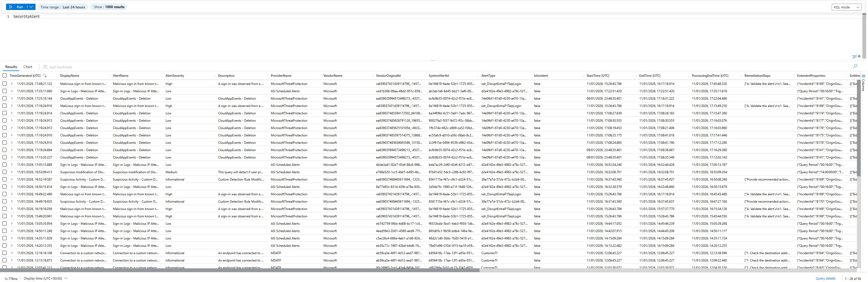Click the Time range: Last 24 hours pill

tap(63, 7)
